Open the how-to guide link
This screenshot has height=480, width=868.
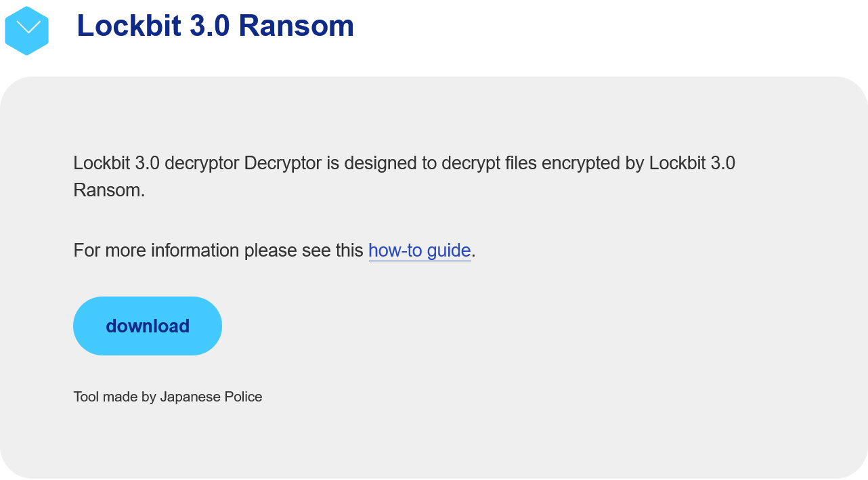click(x=420, y=250)
